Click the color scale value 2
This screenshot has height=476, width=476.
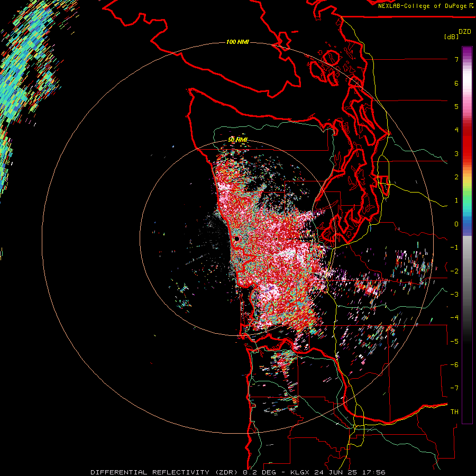pos(456,177)
